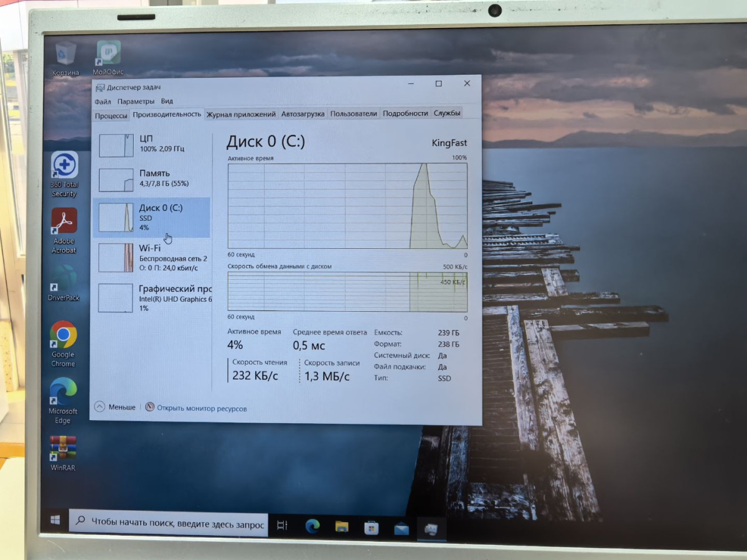Click the Емкость 239 ГБ value
The image size is (747, 560).
(448, 333)
